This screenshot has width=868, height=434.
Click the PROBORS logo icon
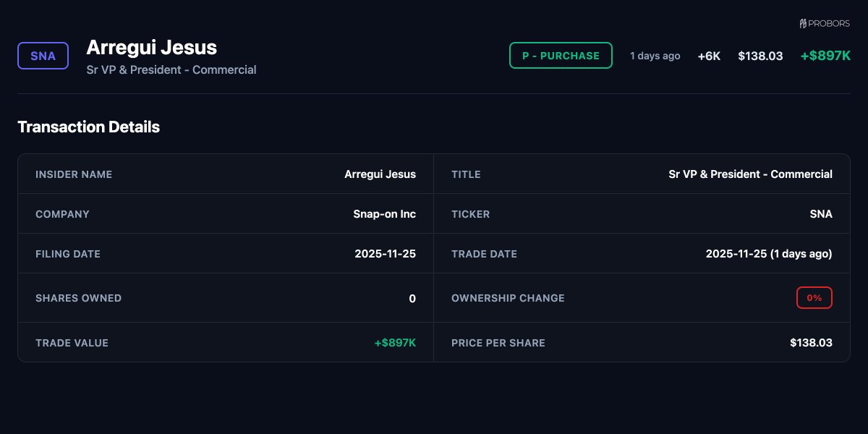(803, 24)
